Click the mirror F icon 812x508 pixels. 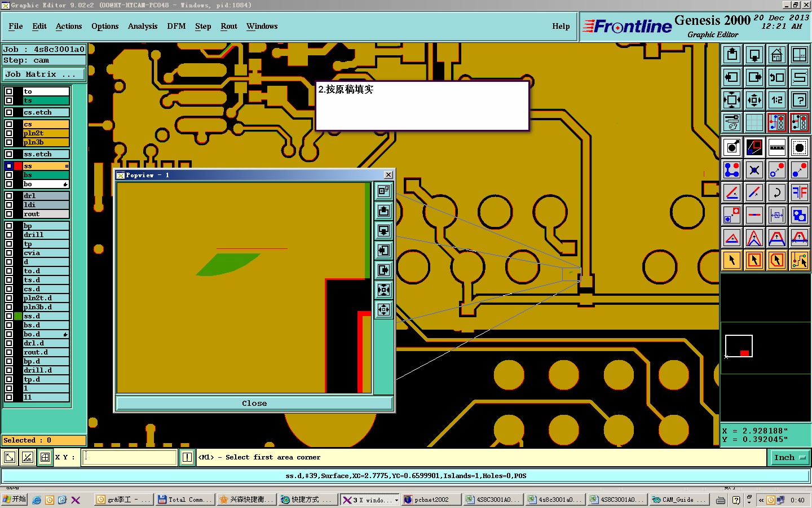click(800, 192)
